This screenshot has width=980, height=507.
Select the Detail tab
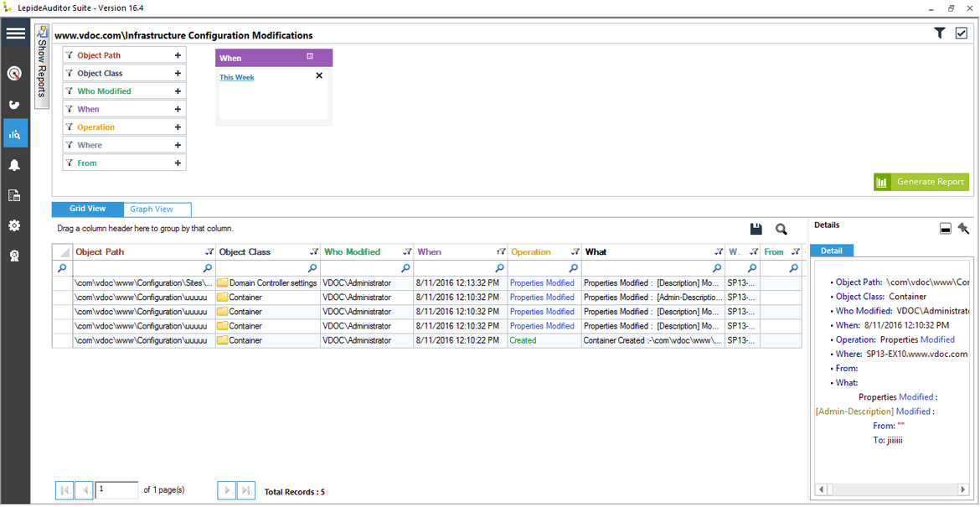click(x=831, y=251)
